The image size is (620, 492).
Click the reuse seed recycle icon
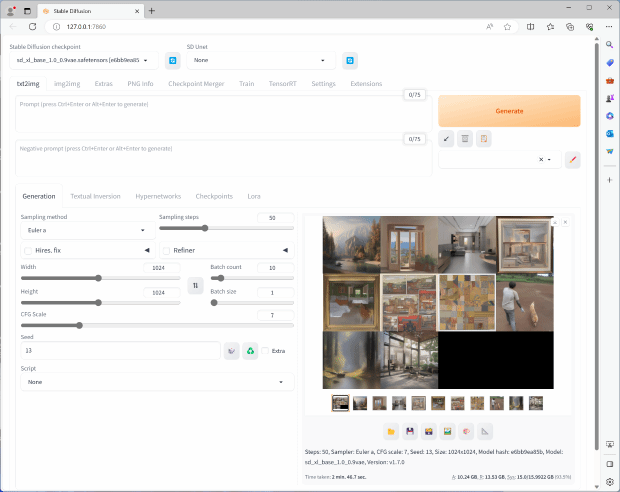pos(250,351)
